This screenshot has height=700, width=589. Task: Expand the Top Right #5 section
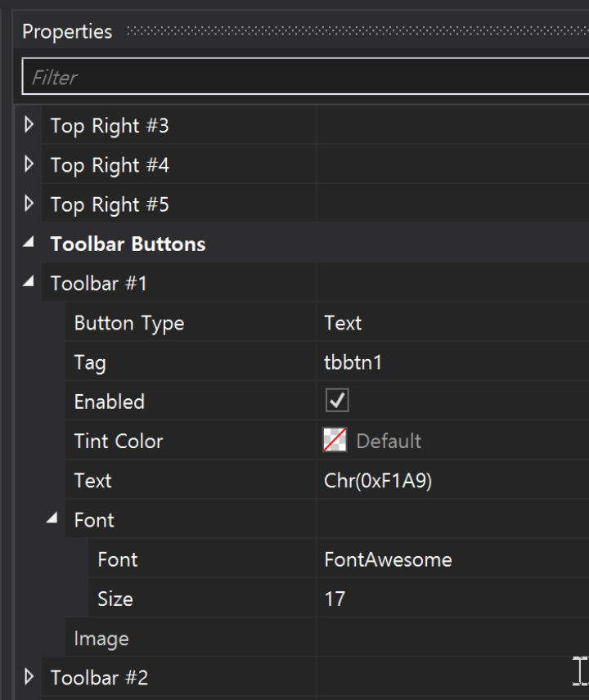coord(29,204)
